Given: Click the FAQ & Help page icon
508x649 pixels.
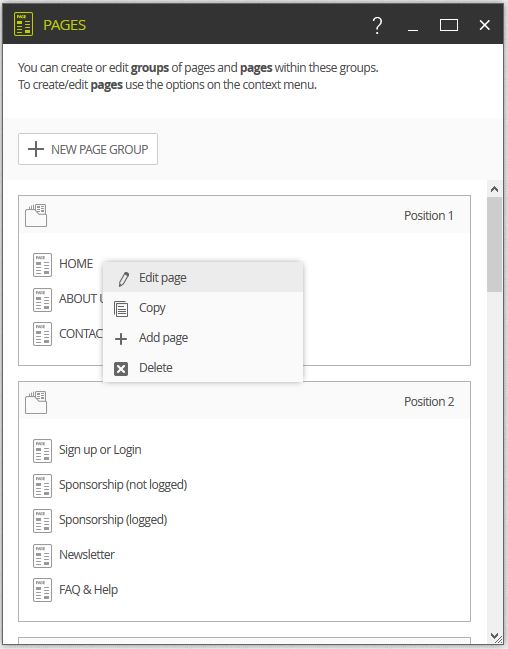Looking at the screenshot, I should pyautogui.click(x=42, y=590).
